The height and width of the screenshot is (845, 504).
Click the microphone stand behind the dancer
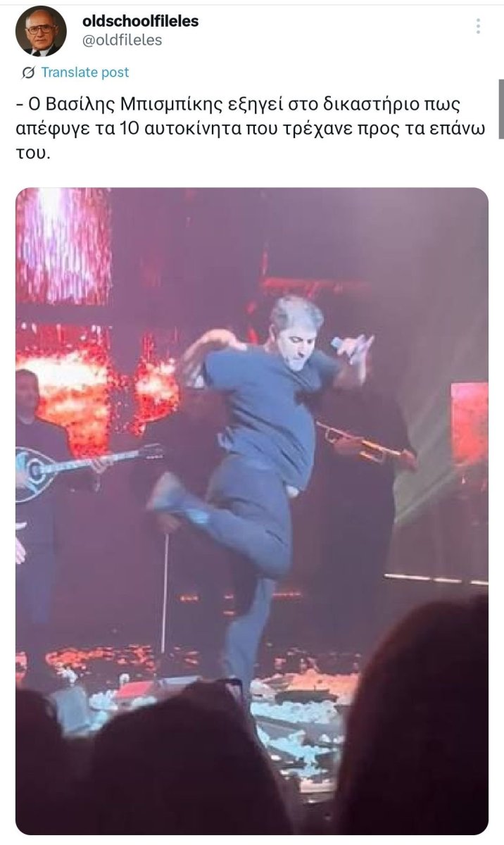tap(165, 593)
